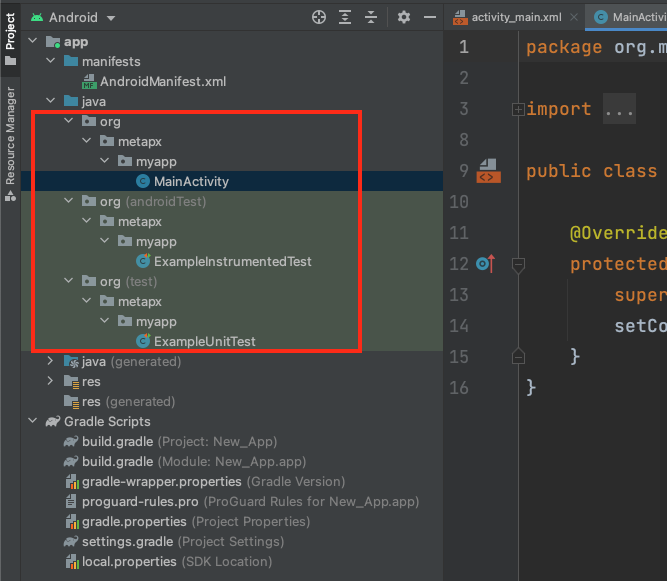Screen dimensions: 667x581
Task: Click the Expand All icon in Project toolbar
Action: point(345,17)
